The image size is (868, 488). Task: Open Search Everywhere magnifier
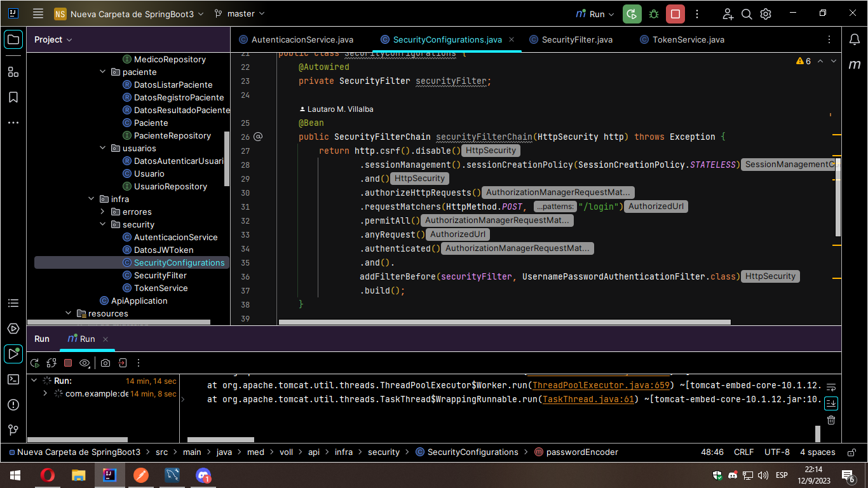pos(747,13)
